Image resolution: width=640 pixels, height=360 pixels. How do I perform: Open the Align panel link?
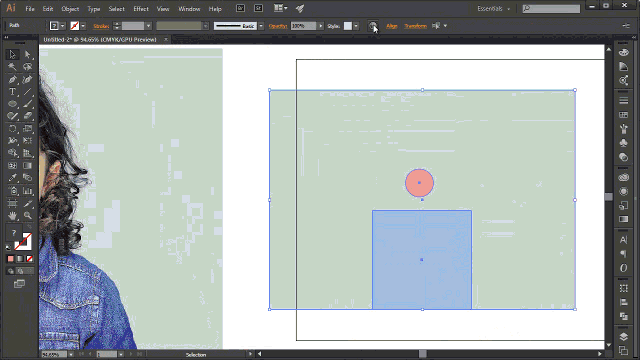tap(392, 26)
